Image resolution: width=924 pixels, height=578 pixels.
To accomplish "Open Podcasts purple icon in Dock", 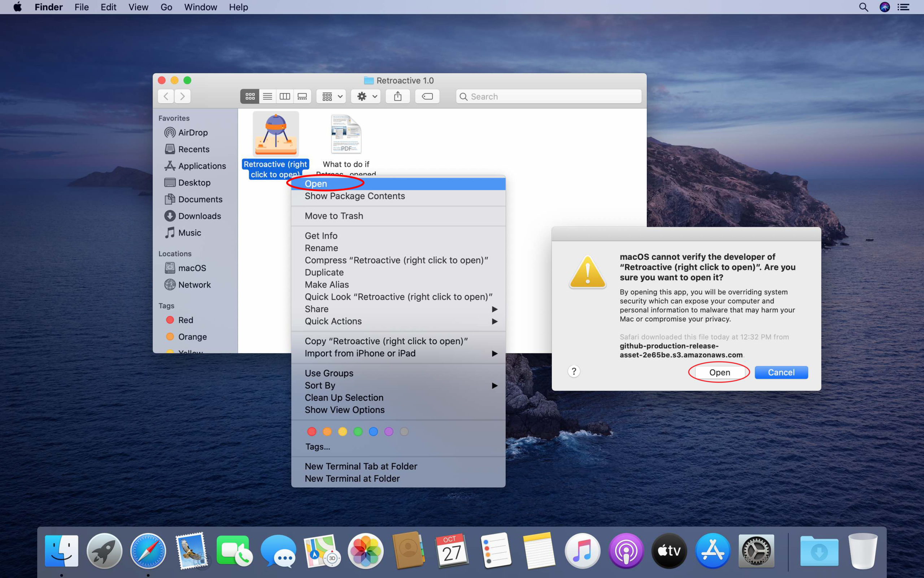I will (626, 551).
